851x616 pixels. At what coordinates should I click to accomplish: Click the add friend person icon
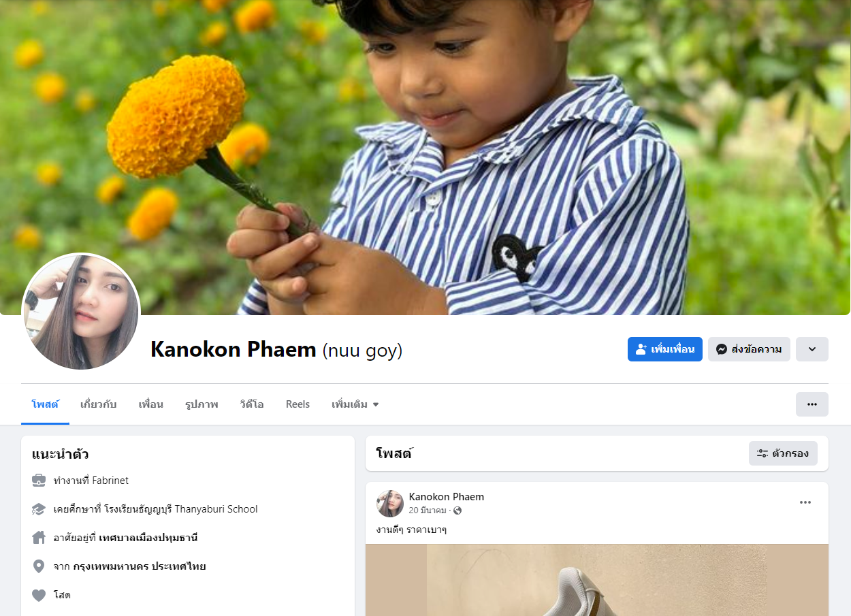[x=641, y=349]
